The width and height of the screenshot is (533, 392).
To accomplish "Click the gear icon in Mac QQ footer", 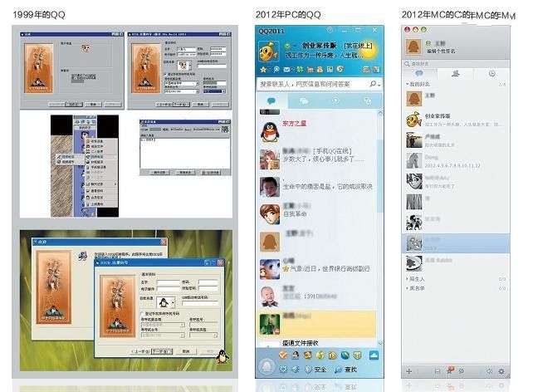I will point(501,370).
